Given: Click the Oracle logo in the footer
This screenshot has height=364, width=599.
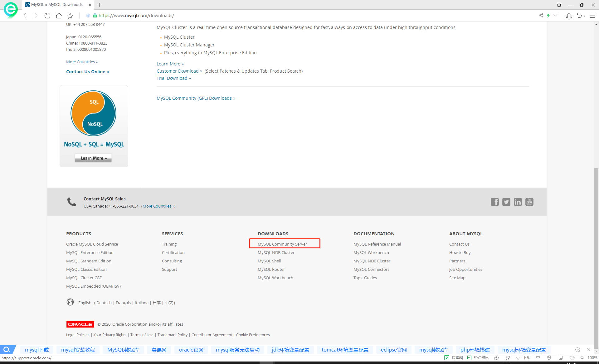Looking at the screenshot, I should click(x=80, y=324).
